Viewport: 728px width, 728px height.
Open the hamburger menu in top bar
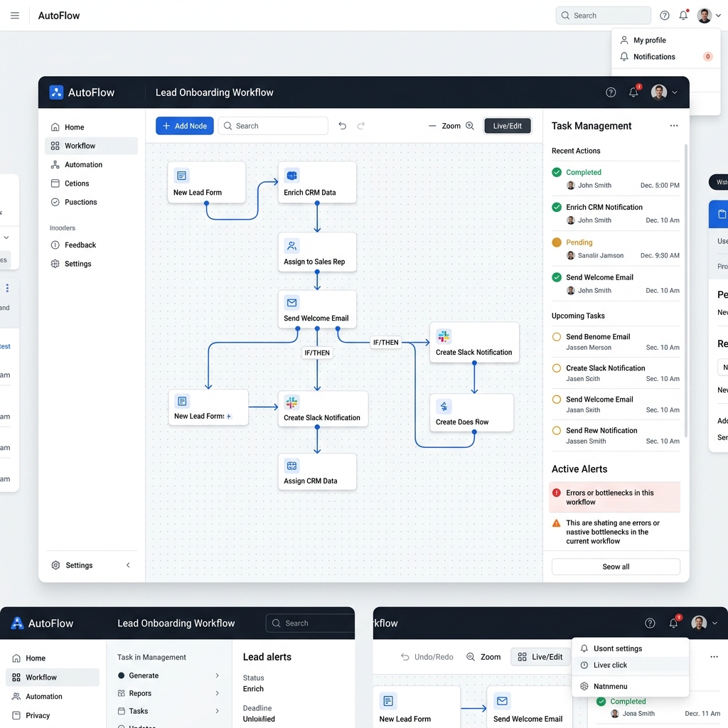[x=15, y=16]
